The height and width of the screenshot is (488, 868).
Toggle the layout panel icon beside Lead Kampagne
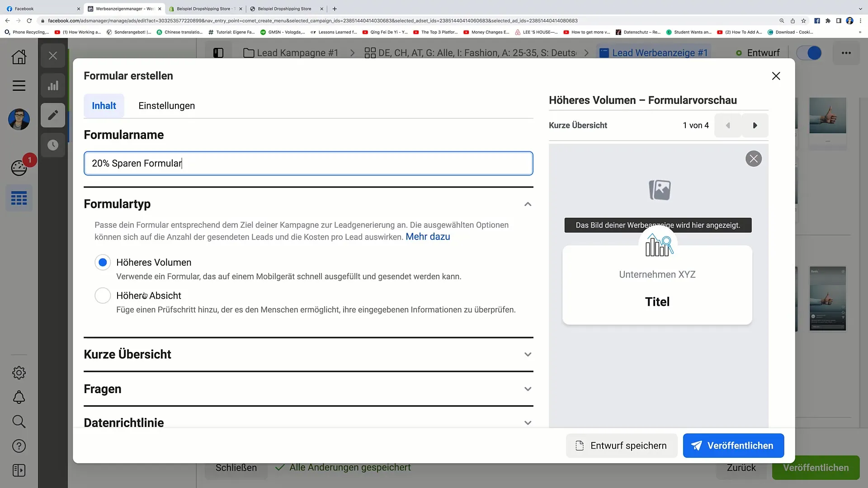coord(218,53)
